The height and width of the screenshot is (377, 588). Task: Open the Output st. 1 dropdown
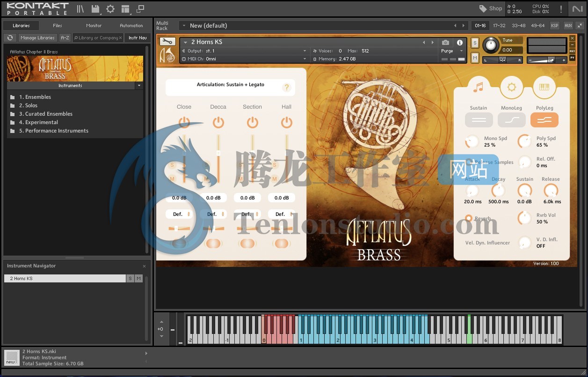click(x=244, y=51)
